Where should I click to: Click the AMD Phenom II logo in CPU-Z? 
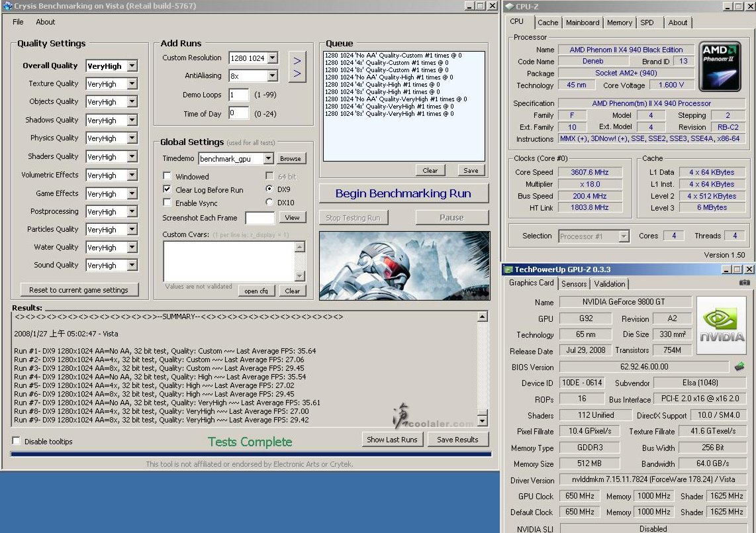click(x=720, y=67)
